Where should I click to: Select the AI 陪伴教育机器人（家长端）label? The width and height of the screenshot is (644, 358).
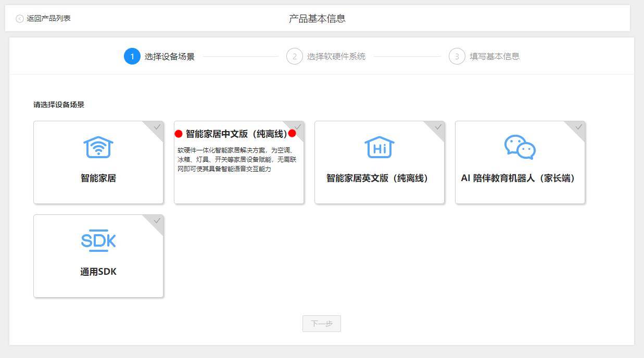tap(520, 178)
